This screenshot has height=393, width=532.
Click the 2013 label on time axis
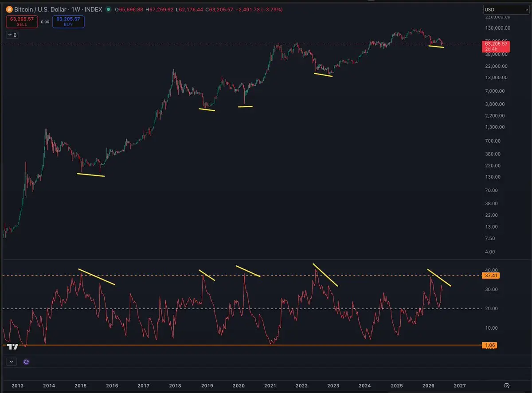tap(17, 386)
